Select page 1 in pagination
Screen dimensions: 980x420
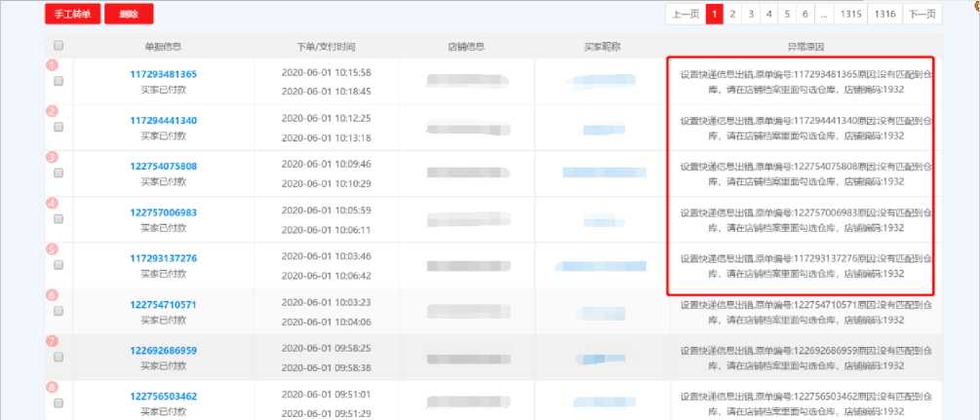click(715, 14)
